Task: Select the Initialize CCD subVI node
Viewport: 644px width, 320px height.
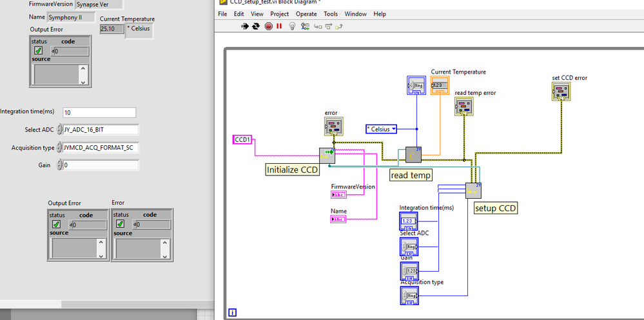Action: point(327,155)
